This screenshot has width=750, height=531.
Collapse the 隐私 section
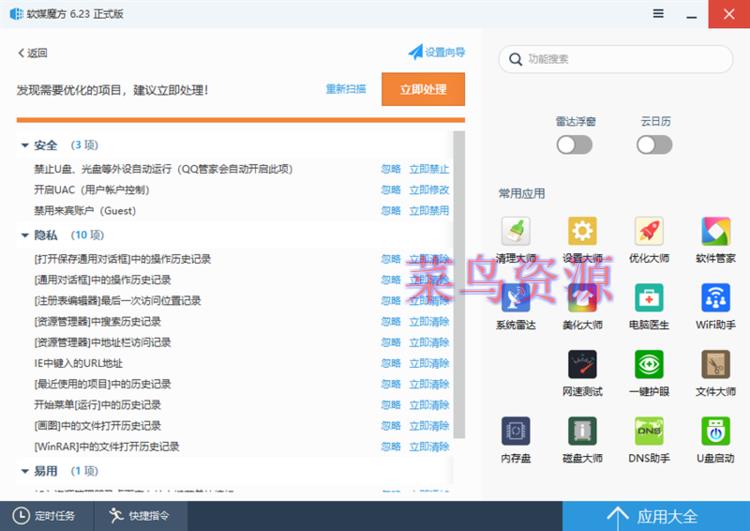coord(25,235)
